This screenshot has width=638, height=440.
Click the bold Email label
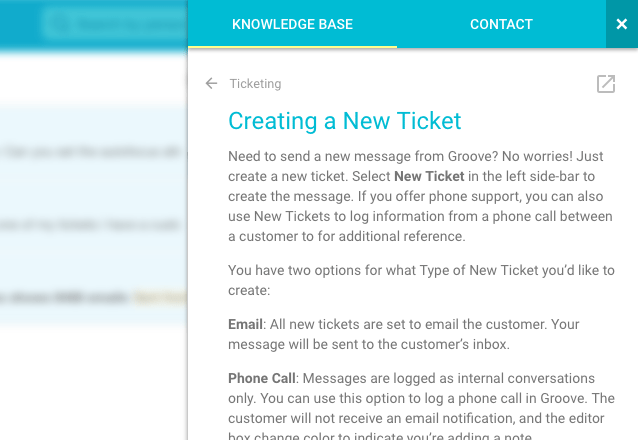[245, 324]
